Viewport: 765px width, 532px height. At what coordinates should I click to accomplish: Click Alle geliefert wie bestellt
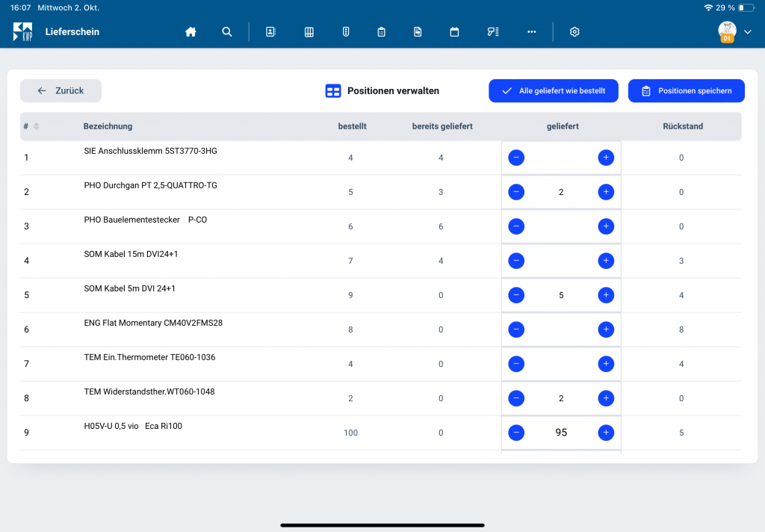tap(554, 90)
